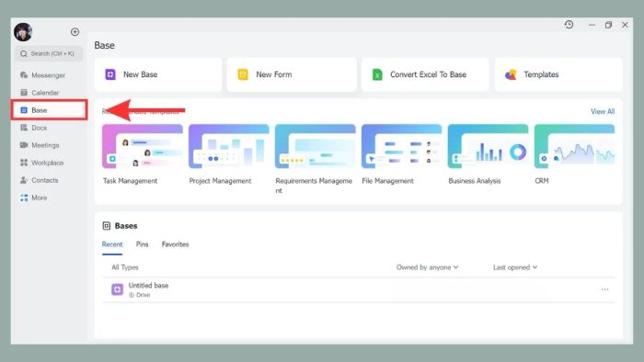644x362 pixels.
Task: Open the history clock icon
Action: 569,25
